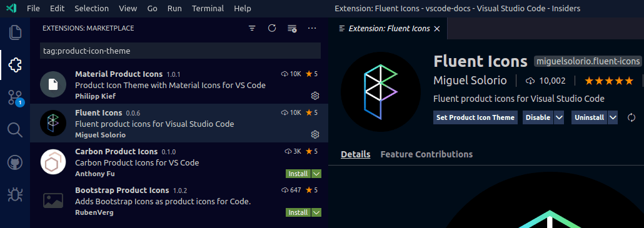This screenshot has width=644, height=228.
Task: Click Material Product Icons extension icon
Action: point(53,84)
